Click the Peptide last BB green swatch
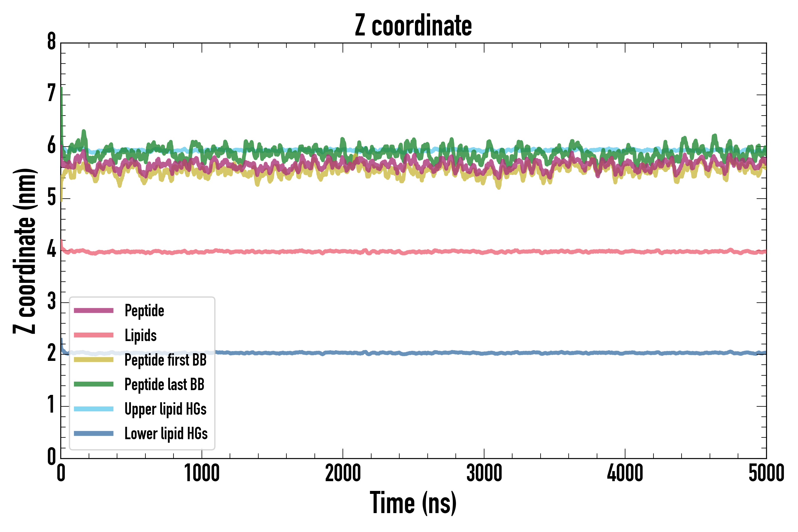Screen dimensions: 798x532 tap(94, 384)
